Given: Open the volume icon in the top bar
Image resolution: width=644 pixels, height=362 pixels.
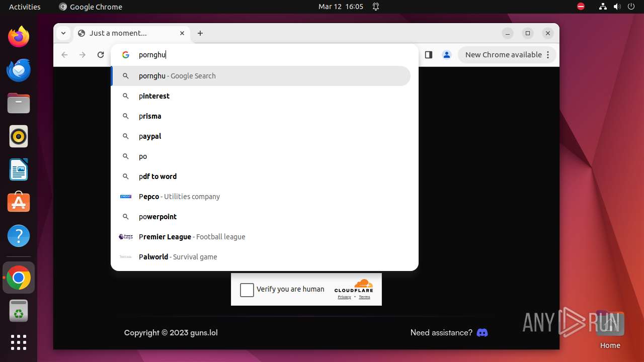Looking at the screenshot, I should click(x=617, y=7).
